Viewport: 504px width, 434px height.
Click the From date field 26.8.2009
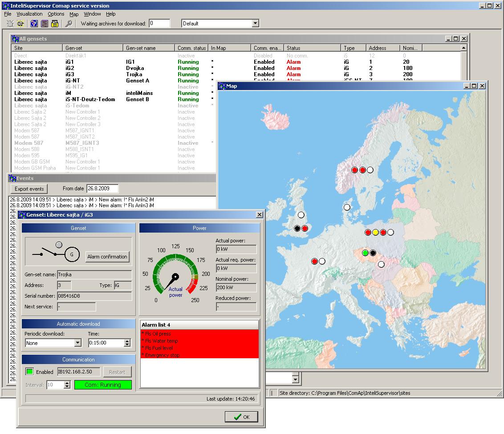coord(102,188)
